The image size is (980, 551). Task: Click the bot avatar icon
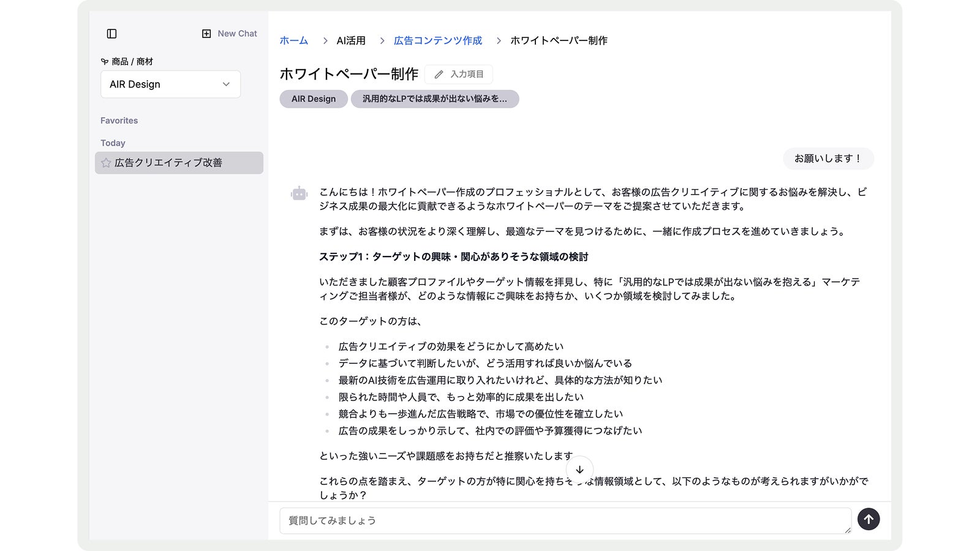click(x=299, y=193)
